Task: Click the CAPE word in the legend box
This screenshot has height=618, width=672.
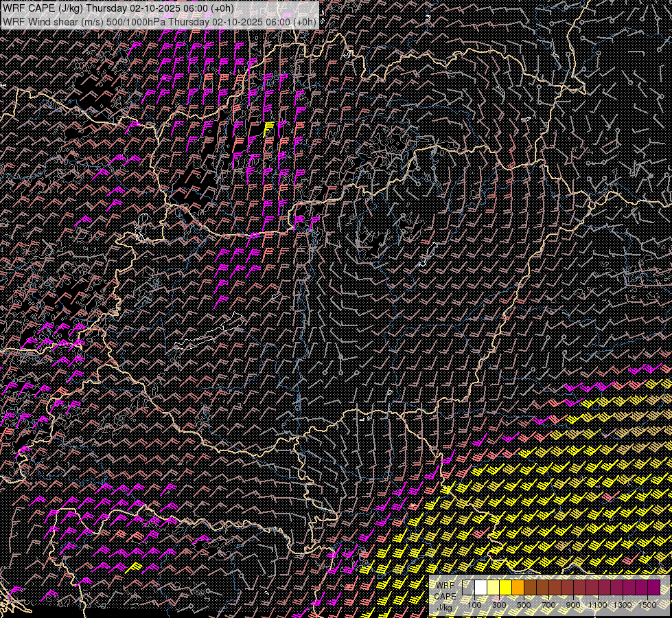Action: coord(445,596)
